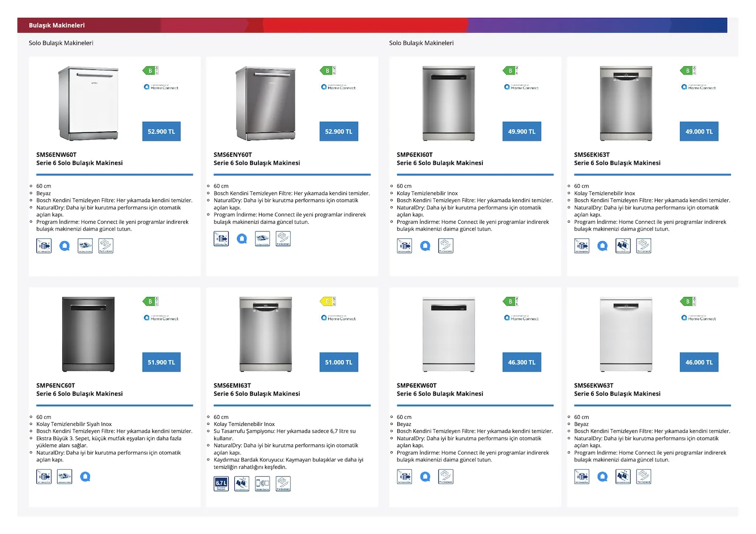Click the Self Cleaning Filter icon under SMS6EKW63T
The image size is (756, 534).
582,476
